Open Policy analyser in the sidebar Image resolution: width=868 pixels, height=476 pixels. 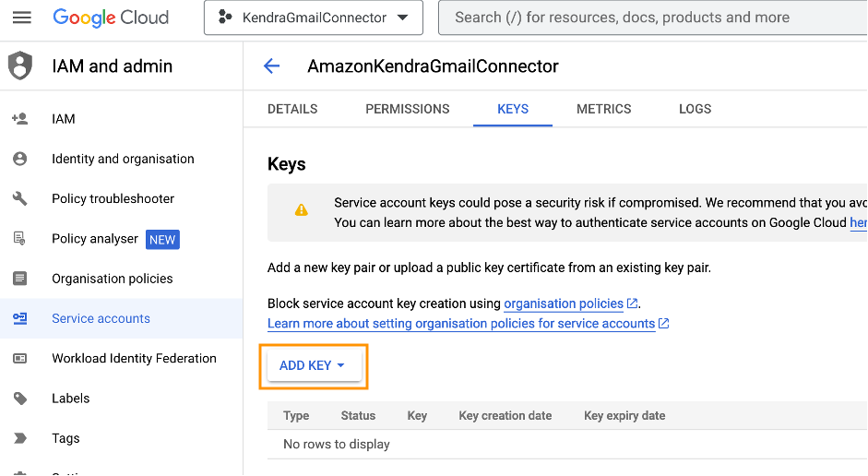(x=95, y=239)
